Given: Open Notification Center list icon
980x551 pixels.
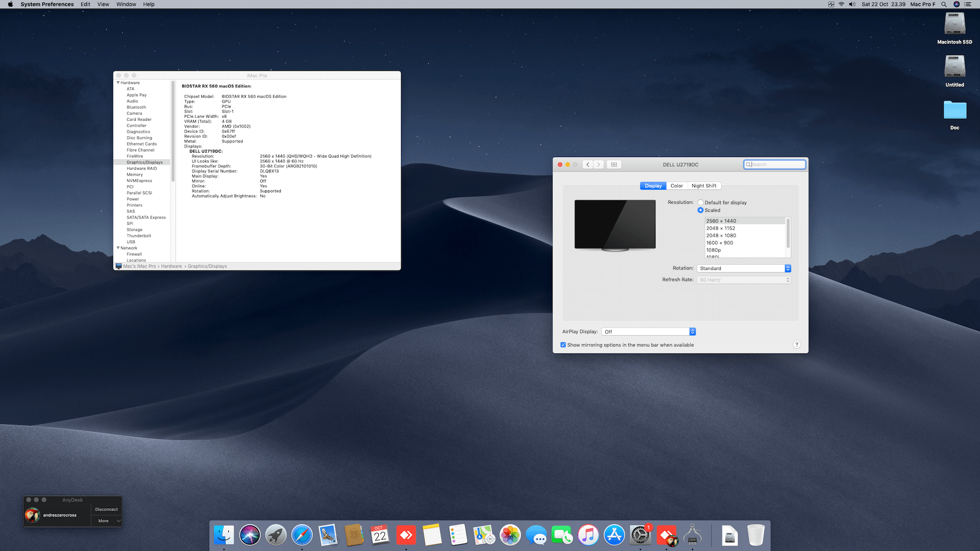Looking at the screenshot, I should (x=968, y=4).
